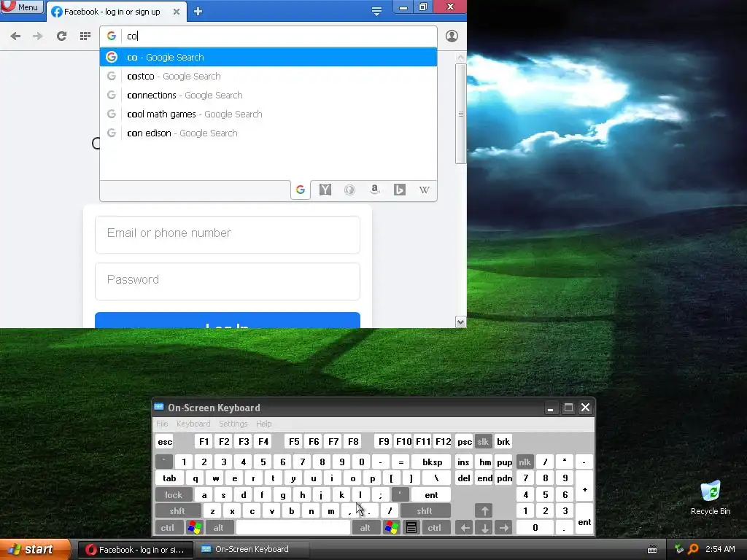Open the Opera Menu button
The height and width of the screenshot is (560, 747).
(x=21, y=7)
